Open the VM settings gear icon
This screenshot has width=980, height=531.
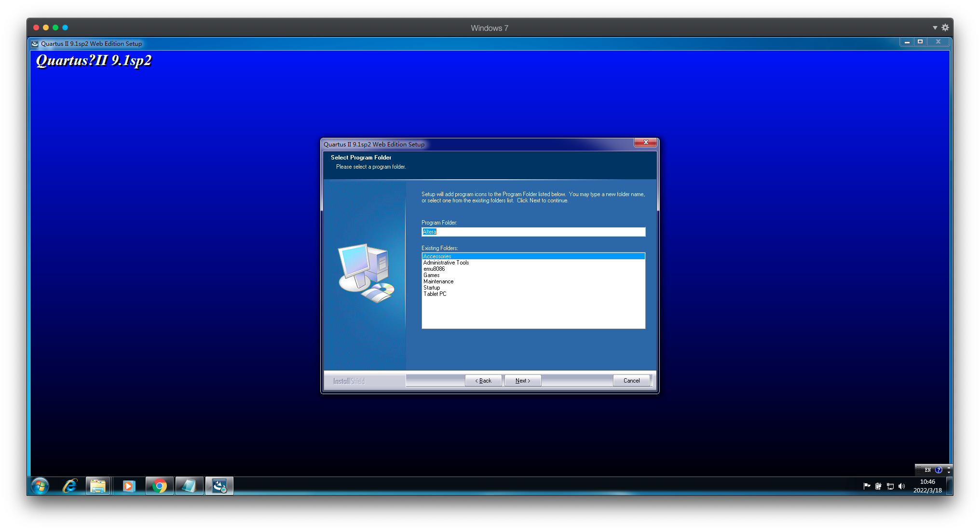[945, 28]
